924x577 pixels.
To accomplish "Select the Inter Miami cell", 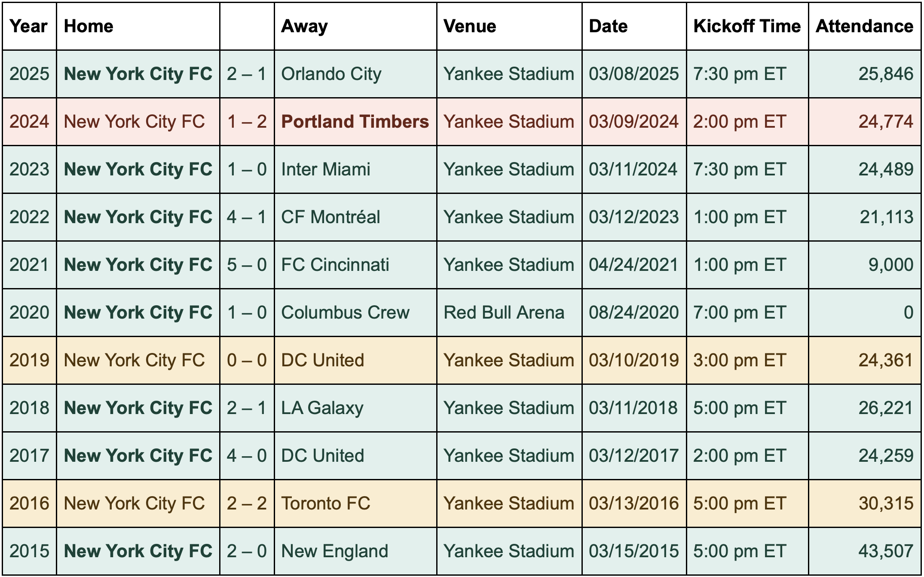I will 326,169.
